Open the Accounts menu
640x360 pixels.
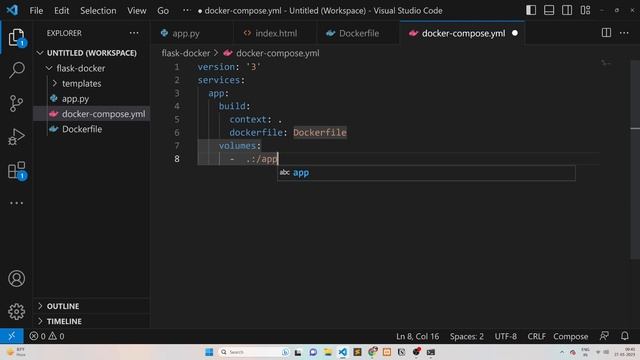coord(16,279)
